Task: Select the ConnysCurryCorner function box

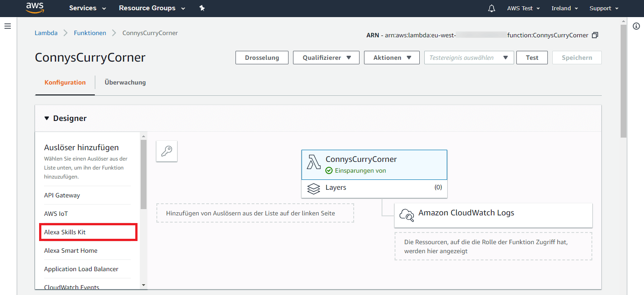Action: coord(374,165)
